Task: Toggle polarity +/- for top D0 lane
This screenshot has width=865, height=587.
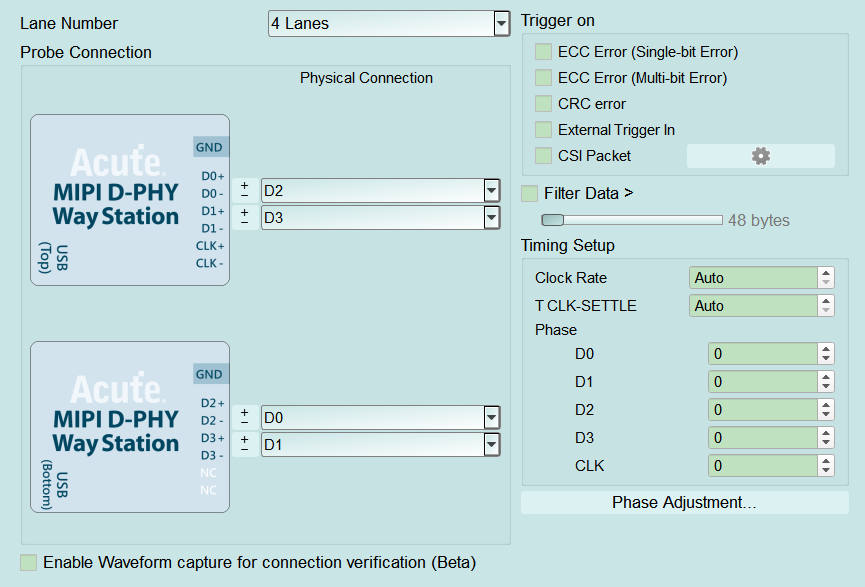Action: click(245, 190)
